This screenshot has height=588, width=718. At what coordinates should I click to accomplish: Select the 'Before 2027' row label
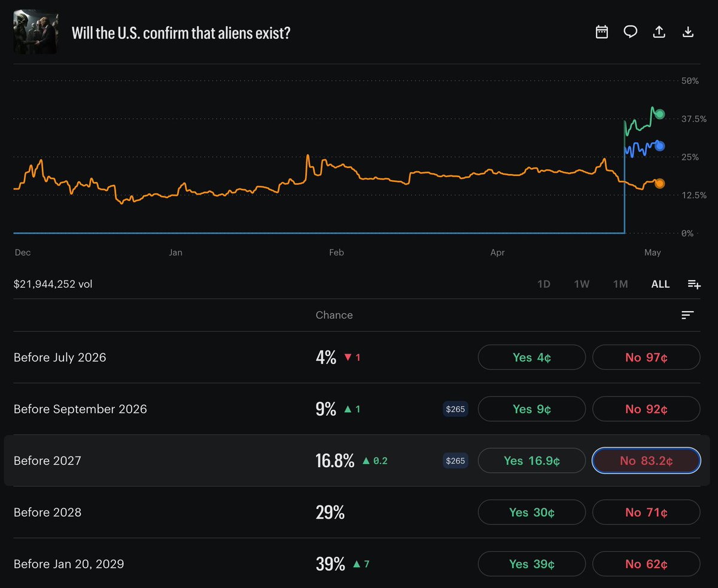[x=47, y=461]
